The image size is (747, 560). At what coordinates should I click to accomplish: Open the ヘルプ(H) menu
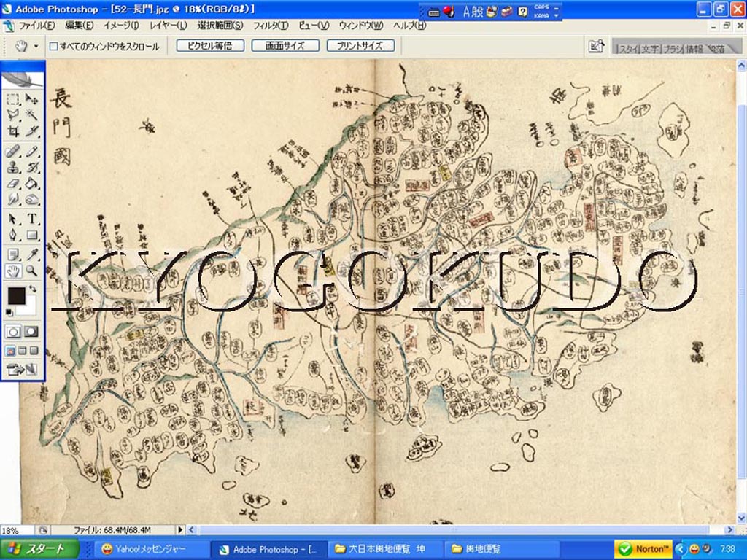point(409,26)
